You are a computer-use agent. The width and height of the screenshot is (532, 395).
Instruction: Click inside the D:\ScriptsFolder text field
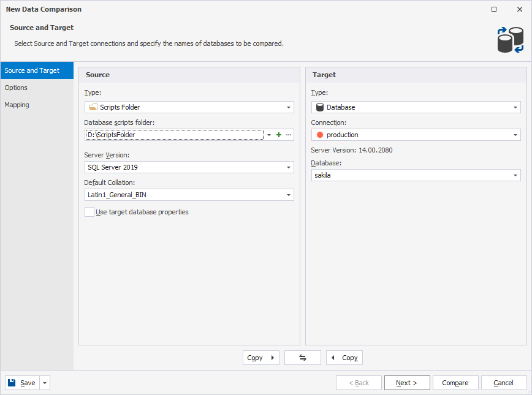point(172,134)
